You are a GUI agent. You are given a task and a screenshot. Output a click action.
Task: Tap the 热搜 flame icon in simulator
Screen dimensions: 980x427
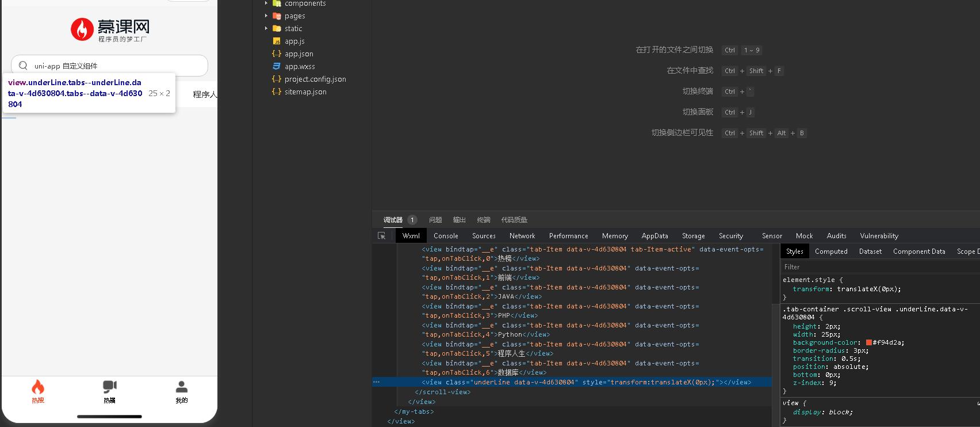pyautogui.click(x=38, y=387)
